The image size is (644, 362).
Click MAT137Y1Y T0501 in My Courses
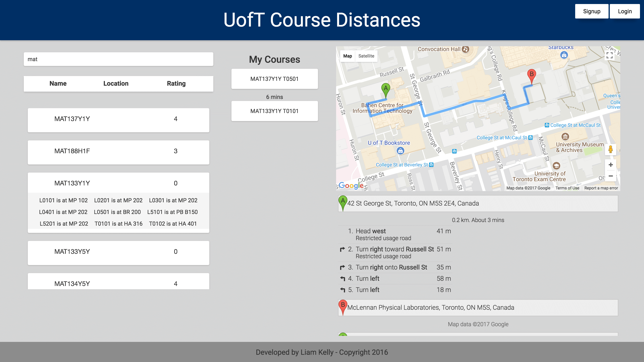275,79
